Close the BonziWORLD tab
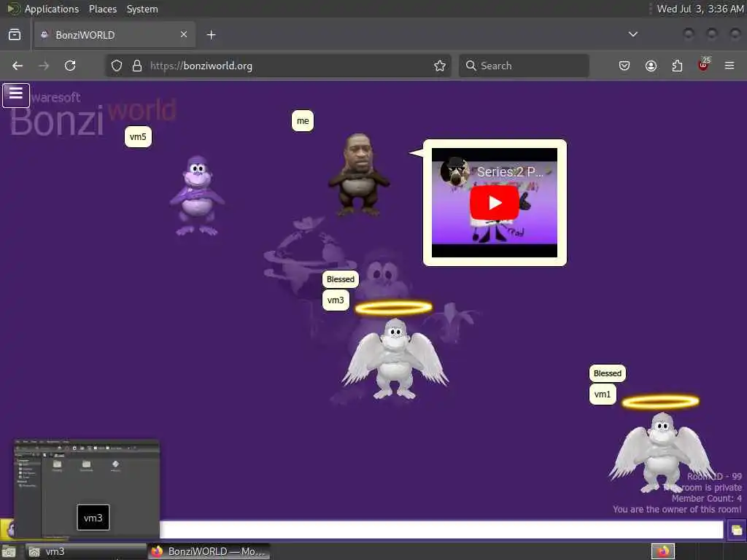This screenshot has height=560, width=747. pyautogui.click(x=184, y=34)
